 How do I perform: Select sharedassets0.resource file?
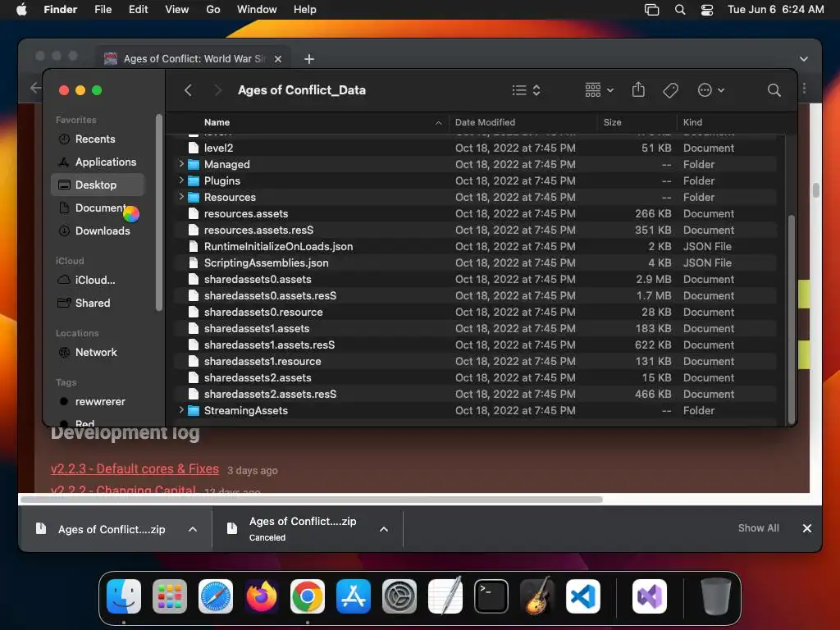click(x=477, y=312)
